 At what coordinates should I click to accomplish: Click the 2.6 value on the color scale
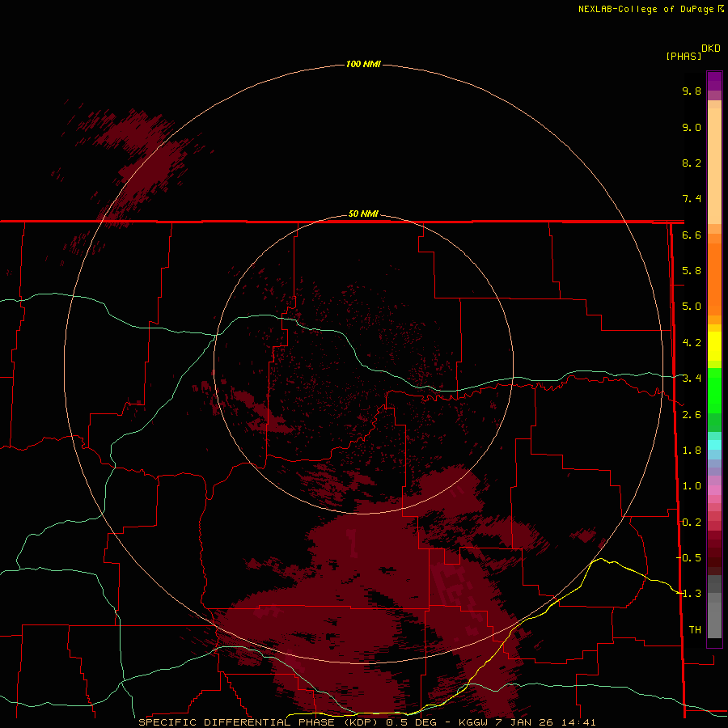point(692,415)
